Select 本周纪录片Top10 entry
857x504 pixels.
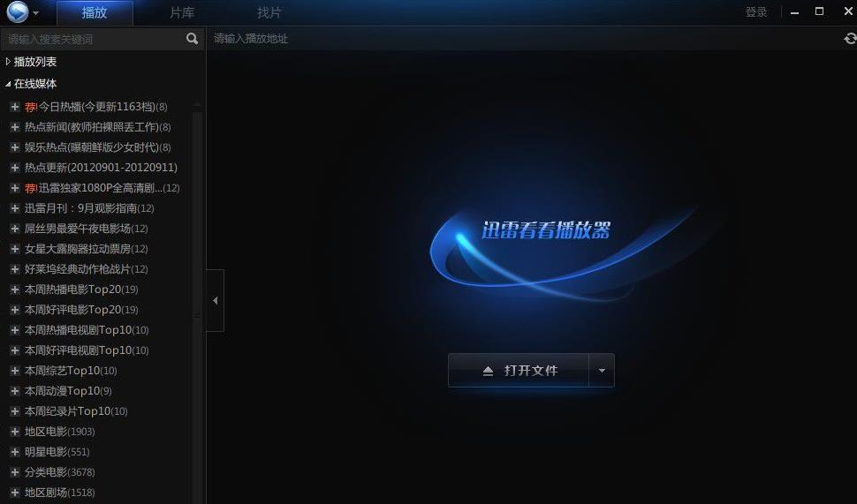[x=76, y=411]
